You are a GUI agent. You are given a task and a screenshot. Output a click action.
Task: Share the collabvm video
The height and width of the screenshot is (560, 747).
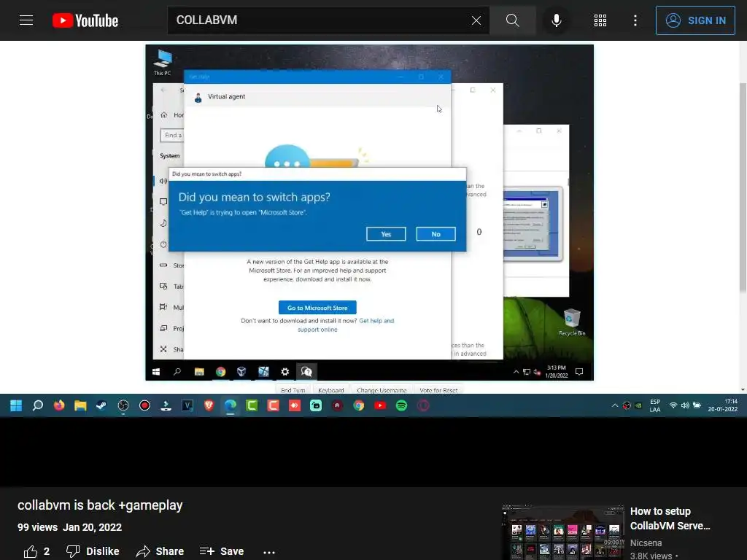tap(160, 551)
